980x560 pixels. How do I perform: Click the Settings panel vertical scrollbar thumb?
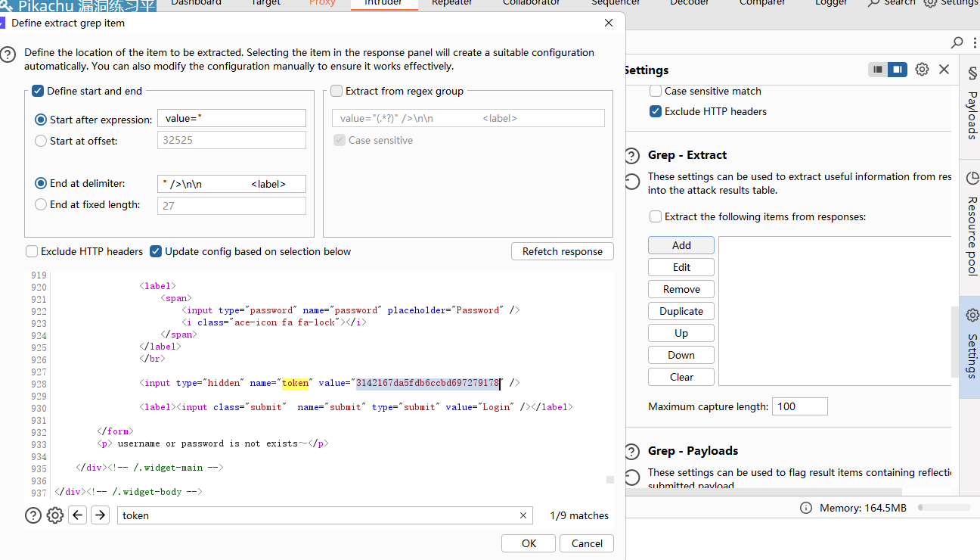955,341
